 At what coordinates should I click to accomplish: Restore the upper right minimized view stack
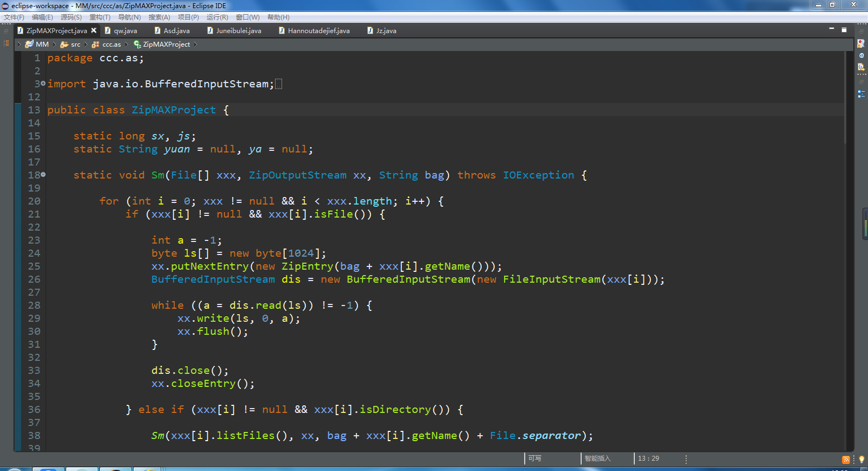click(x=861, y=31)
